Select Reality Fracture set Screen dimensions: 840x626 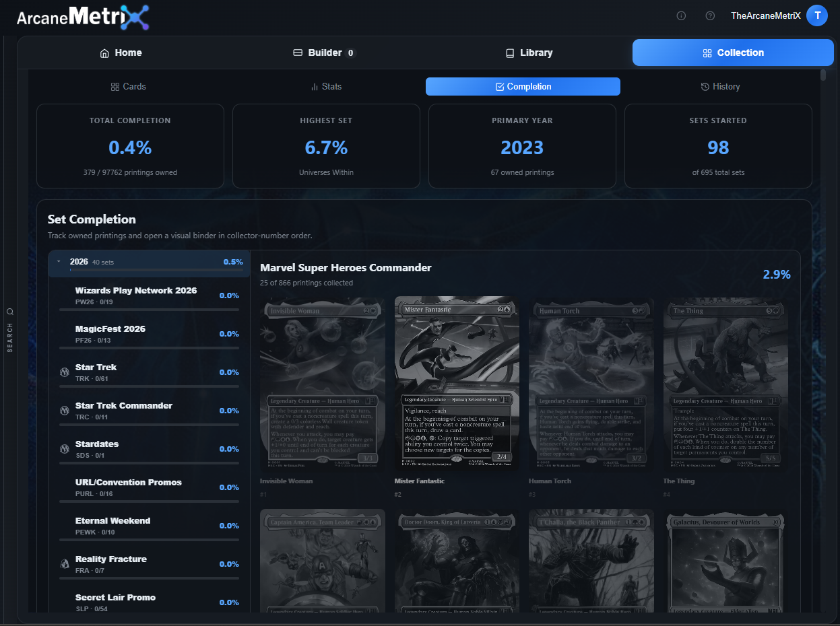(149, 564)
